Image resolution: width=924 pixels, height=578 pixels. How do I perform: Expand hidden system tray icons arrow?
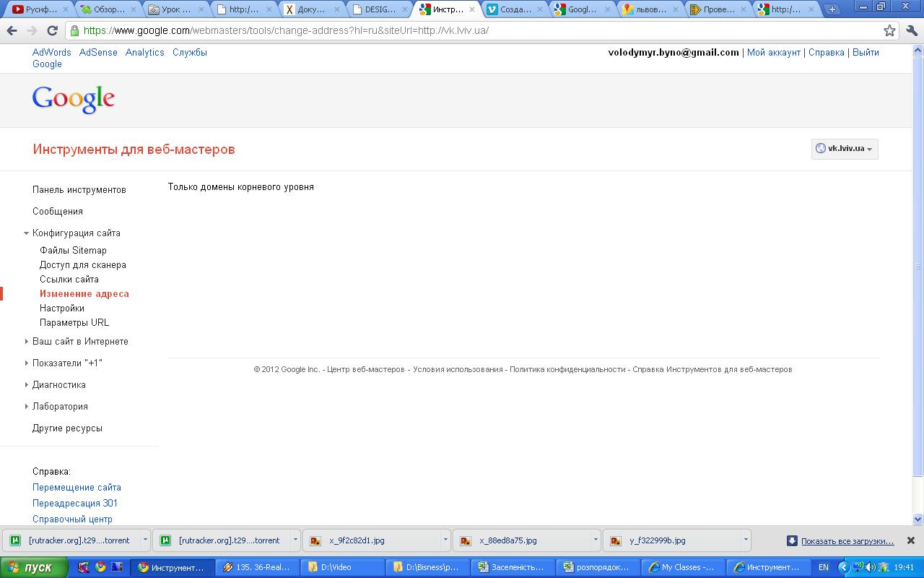tap(843, 568)
